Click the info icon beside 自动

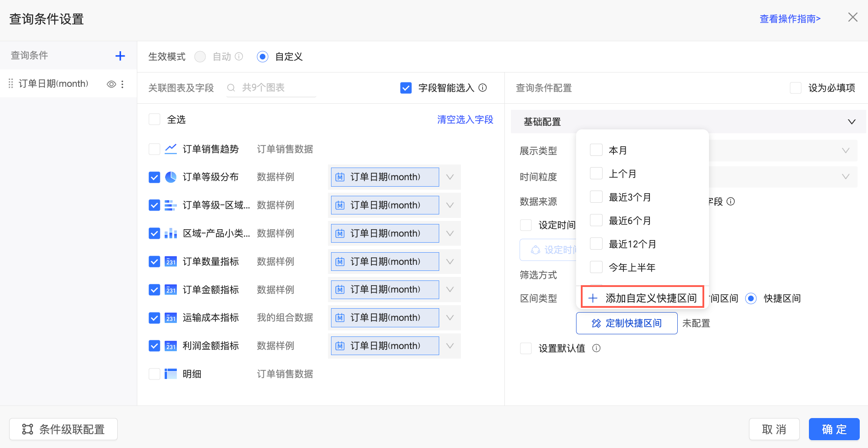(x=239, y=56)
